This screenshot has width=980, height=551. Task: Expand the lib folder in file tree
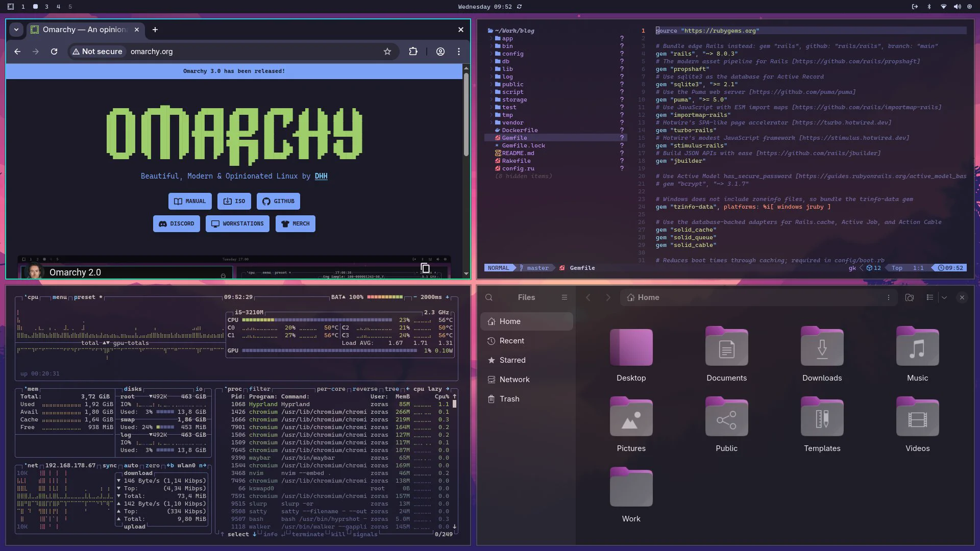pyautogui.click(x=507, y=69)
